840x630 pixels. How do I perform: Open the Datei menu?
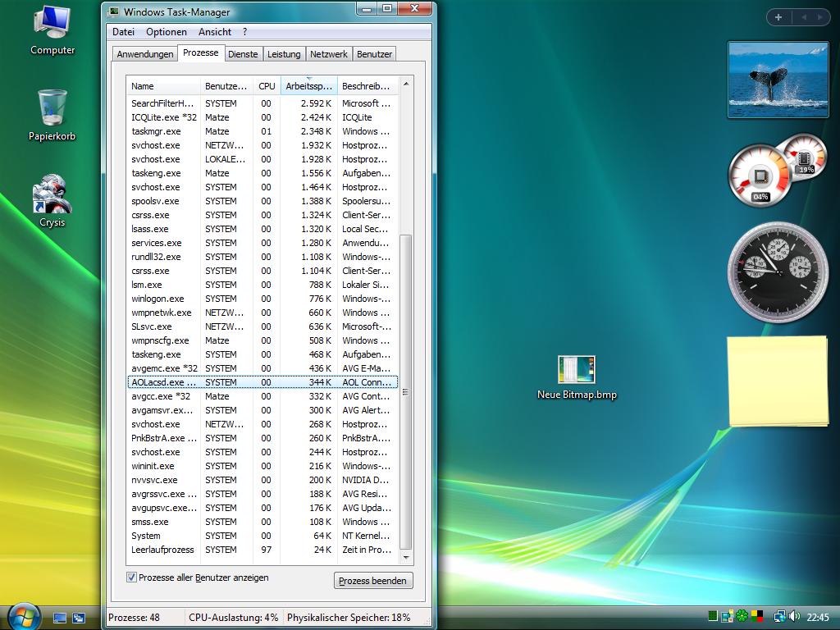123,32
